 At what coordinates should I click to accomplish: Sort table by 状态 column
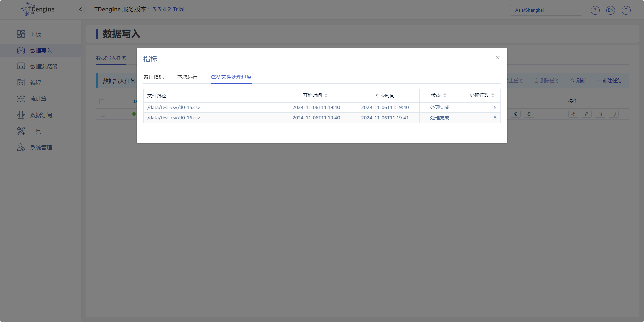[x=444, y=96]
